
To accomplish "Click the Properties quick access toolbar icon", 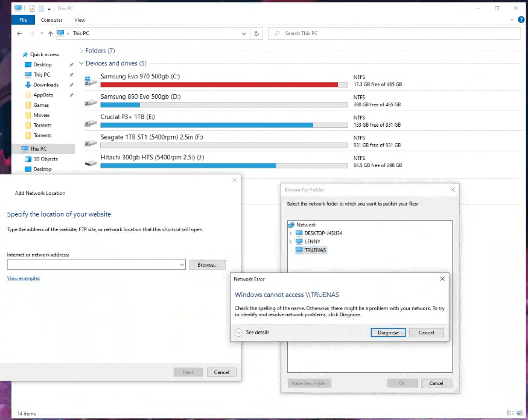I will point(31,8).
